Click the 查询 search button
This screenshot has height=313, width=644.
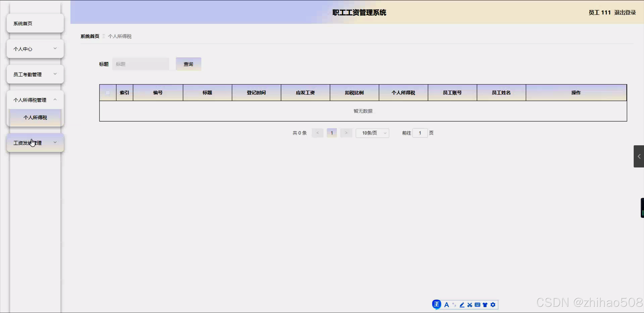[x=188, y=64]
